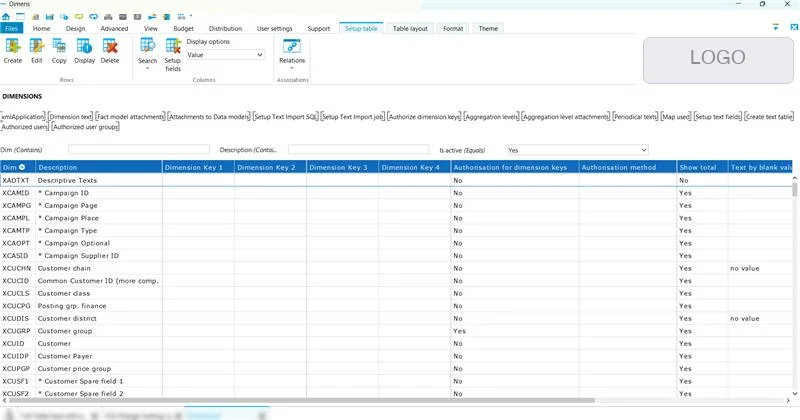Switch to the Advanced ribbon tab
Screen dimensions: 800x420
pos(114,29)
